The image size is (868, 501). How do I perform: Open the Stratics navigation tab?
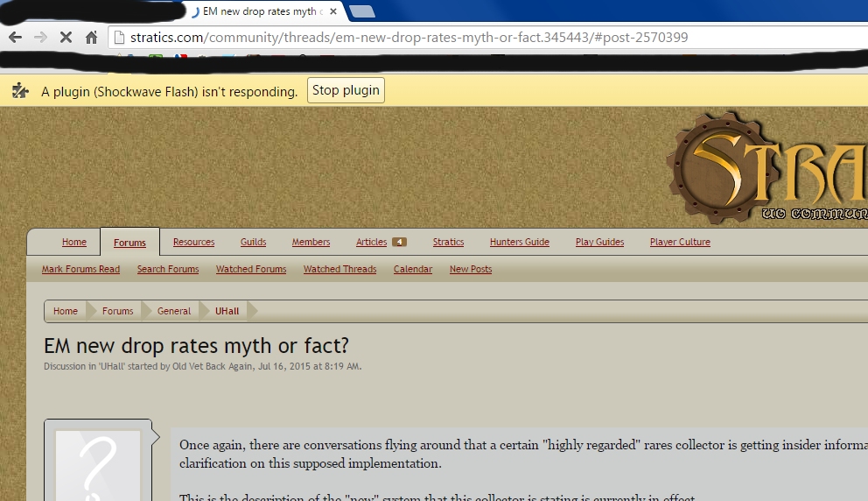tap(448, 243)
